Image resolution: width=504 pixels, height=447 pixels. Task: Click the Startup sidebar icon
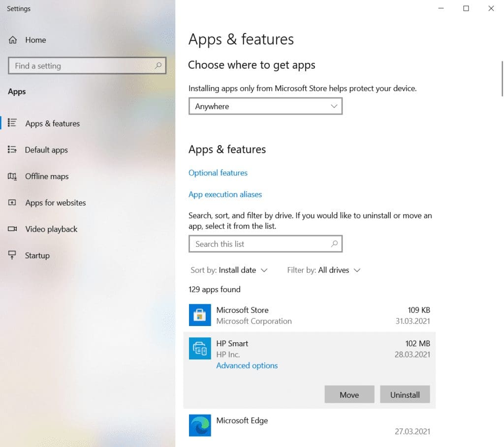[x=12, y=255]
